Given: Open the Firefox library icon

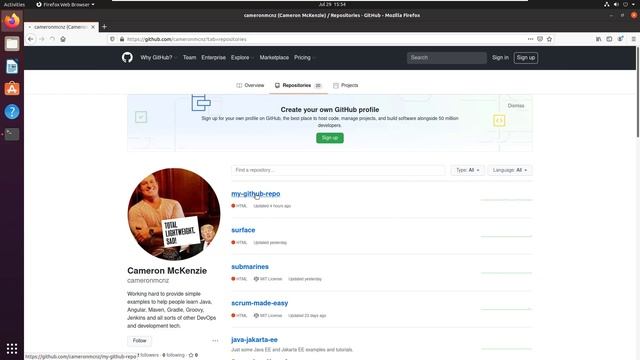Looking at the screenshot, I should (x=598, y=39).
